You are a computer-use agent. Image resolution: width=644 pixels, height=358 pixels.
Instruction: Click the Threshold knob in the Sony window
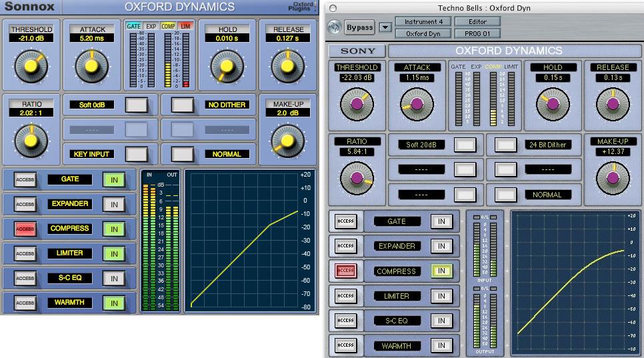(357, 104)
